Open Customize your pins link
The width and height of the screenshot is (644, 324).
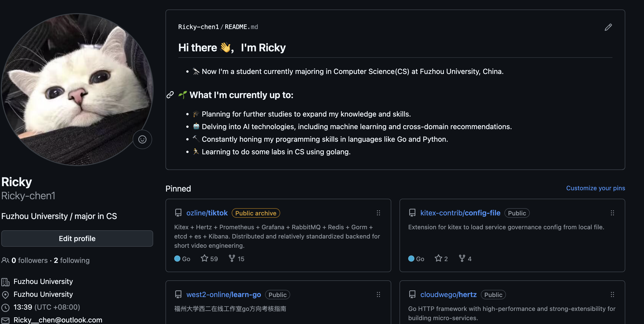596,188
